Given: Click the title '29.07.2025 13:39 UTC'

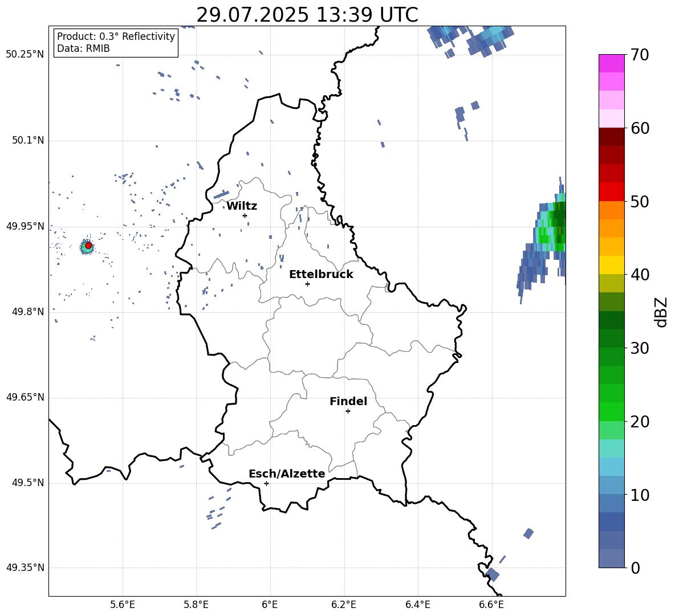Looking at the screenshot, I should click(x=307, y=15).
